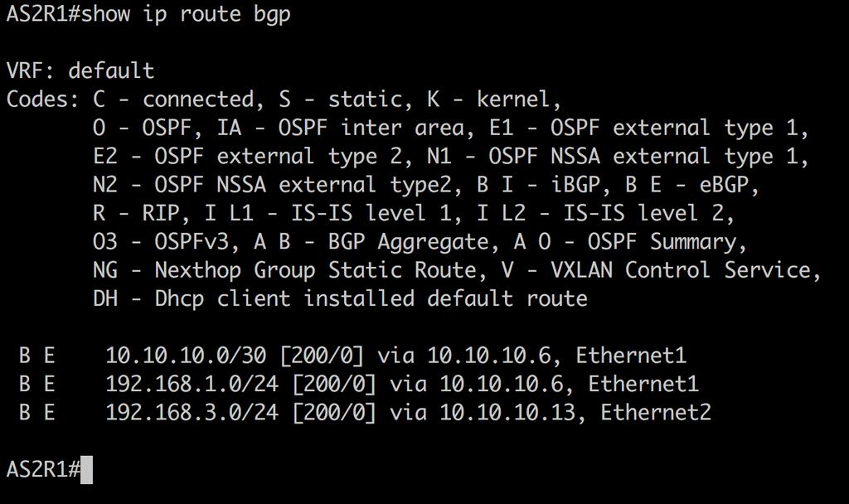849x504 pixels.
Task: Click the 'B E' code on first route
Action: [x=36, y=356]
